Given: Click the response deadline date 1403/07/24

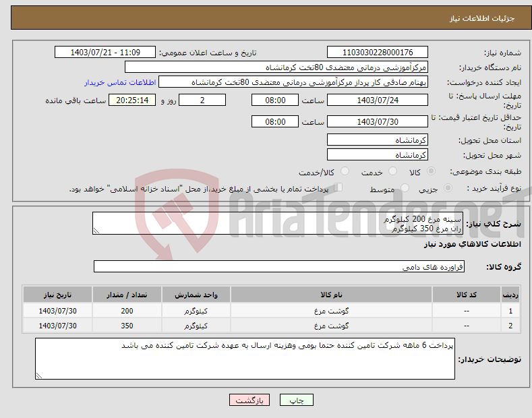Looking at the screenshot, I should 378,100.
